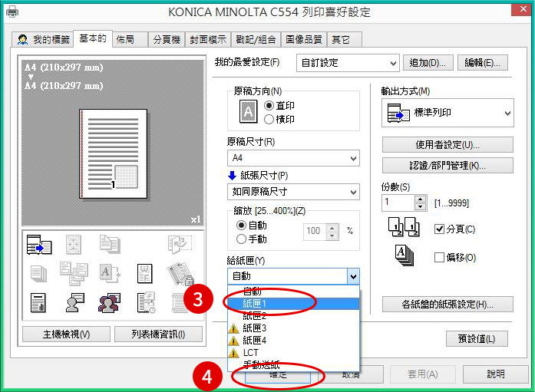Click the portrait orientation letter A icon
Image resolution: width=535 pixels, height=392 pixels.
coord(249,111)
